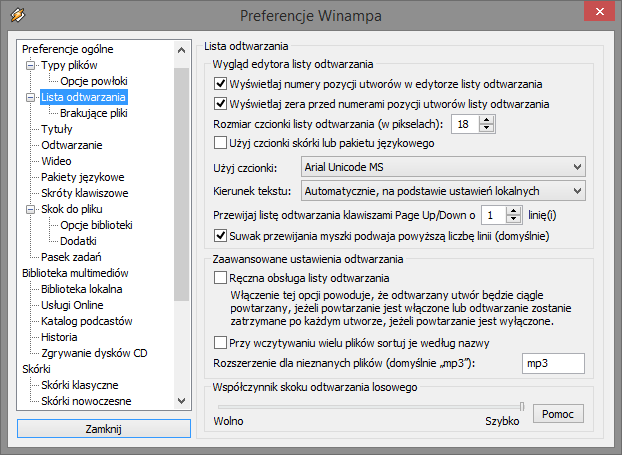This screenshot has width=622, height=455.
Task: Toggle leading zeros before track numbers checkbox
Action: coord(220,104)
